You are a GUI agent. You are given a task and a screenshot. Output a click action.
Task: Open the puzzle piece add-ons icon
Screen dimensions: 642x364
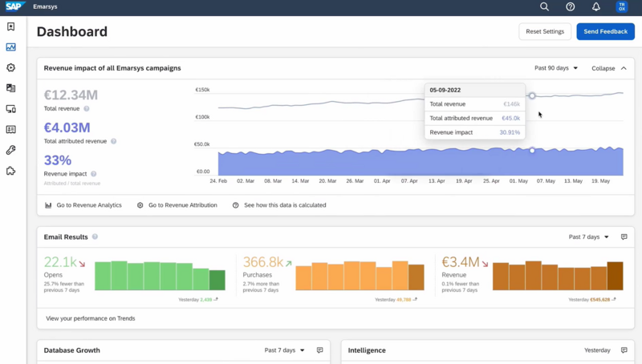click(11, 171)
